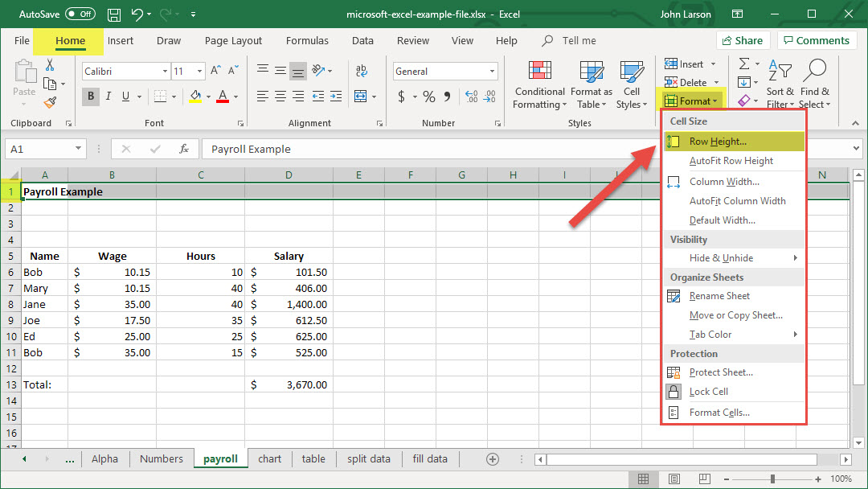Image resolution: width=868 pixels, height=489 pixels.
Task: Select Row Height from Format menu
Action: 717,142
